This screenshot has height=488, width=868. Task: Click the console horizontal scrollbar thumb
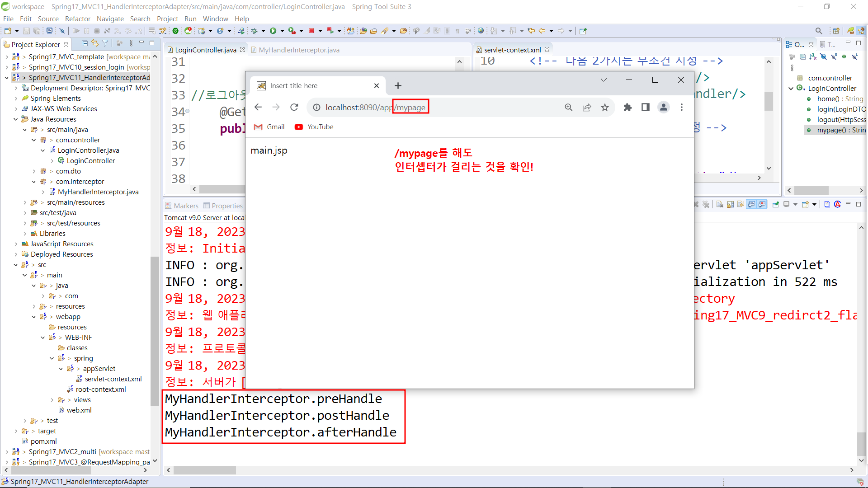coord(205,470)
